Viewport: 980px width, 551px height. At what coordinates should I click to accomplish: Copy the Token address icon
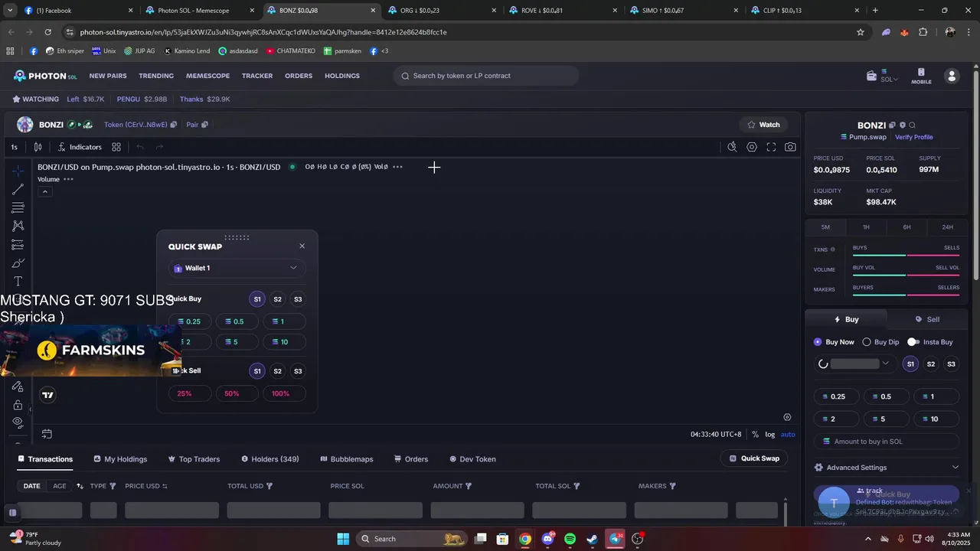(174, 125)
